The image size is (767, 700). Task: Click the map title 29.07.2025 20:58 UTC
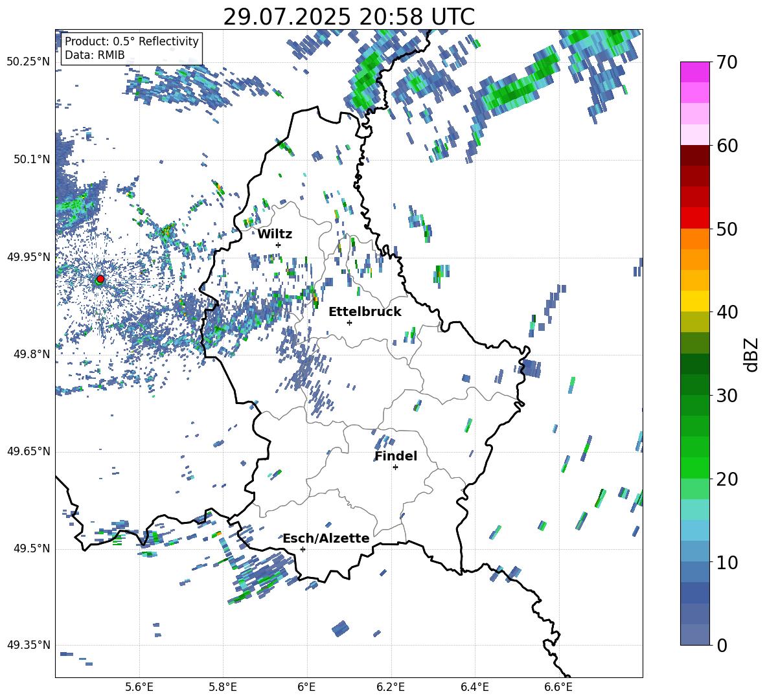[x=349, y=17]
